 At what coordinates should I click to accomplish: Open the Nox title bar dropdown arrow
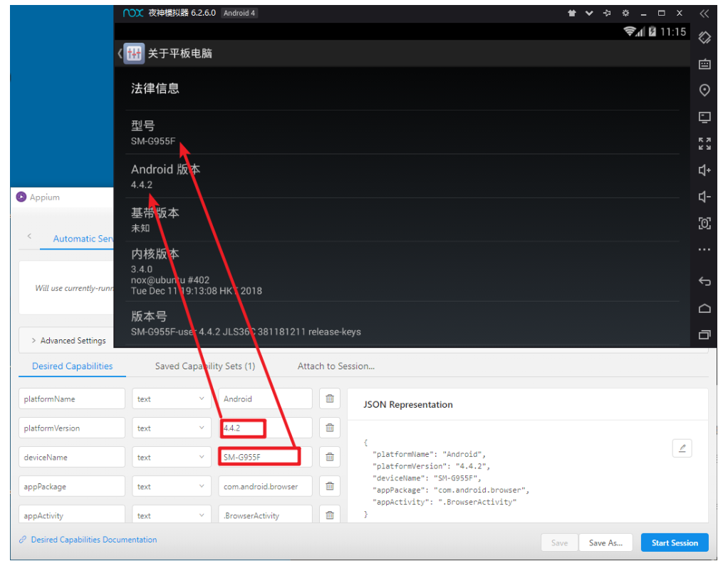click(589, 13)
